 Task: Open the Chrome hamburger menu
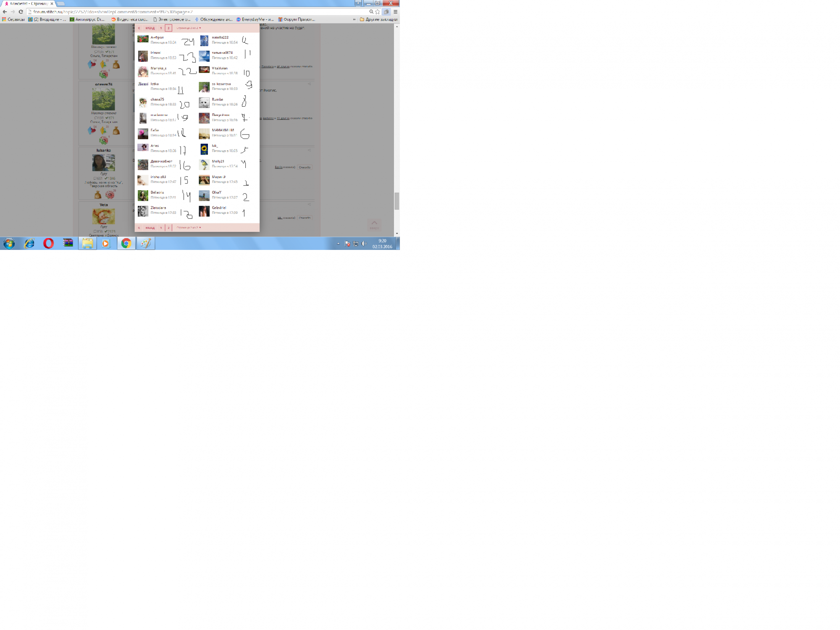(x=395, y=12)
